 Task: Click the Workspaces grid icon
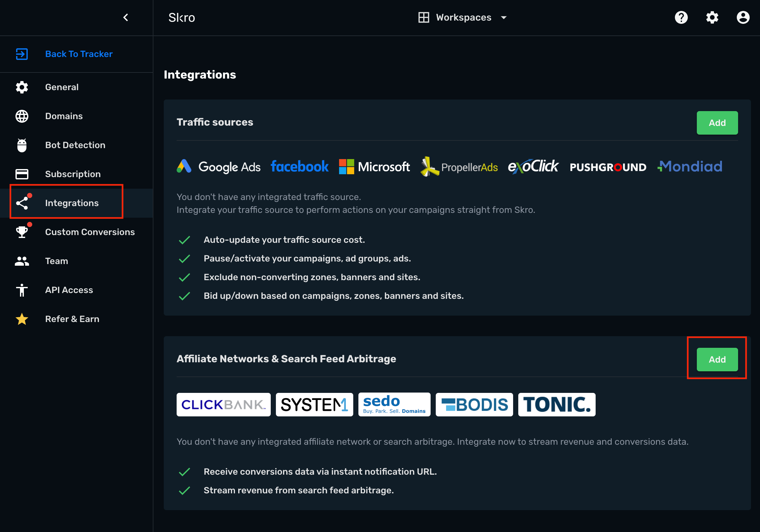click(x=424, y=17)
